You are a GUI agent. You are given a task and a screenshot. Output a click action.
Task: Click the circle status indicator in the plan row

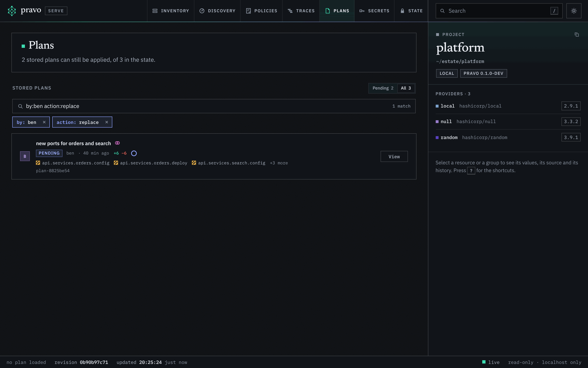[134, 153]
